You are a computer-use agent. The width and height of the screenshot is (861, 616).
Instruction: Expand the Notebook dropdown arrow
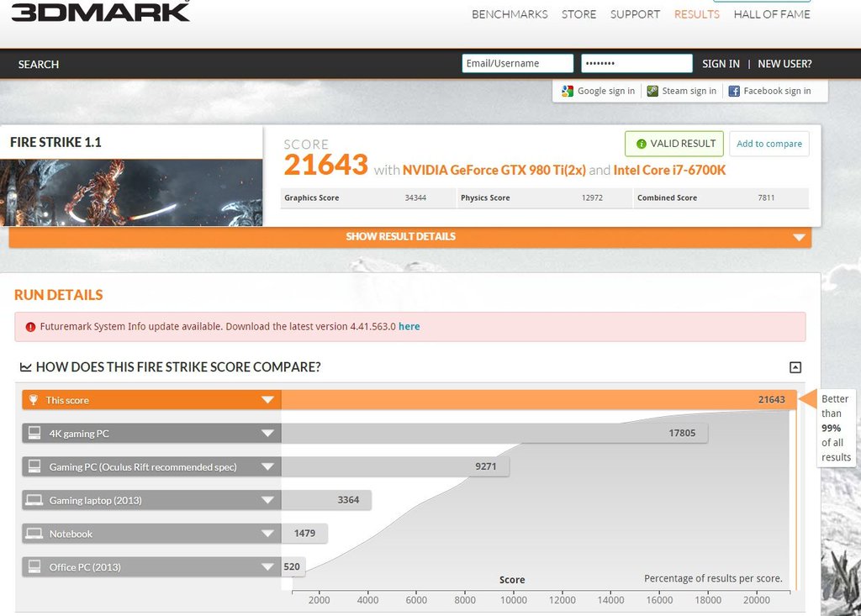(x=267, y=534)
